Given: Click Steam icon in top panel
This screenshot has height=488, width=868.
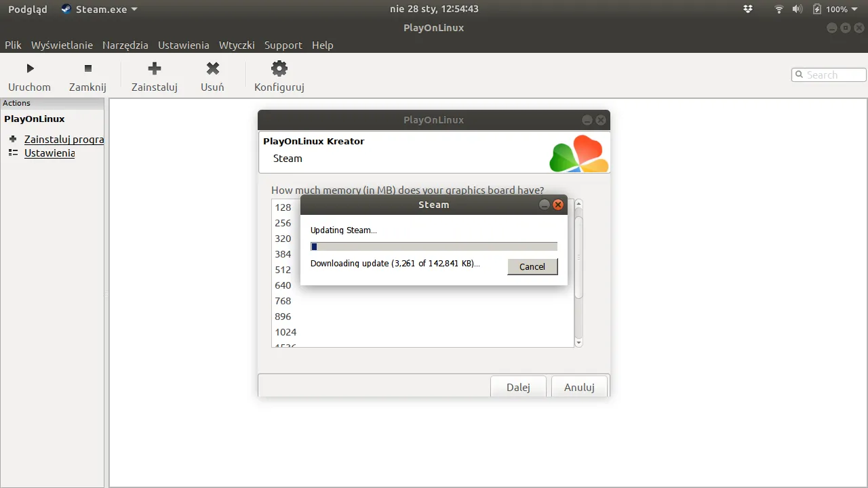Looking at the screenshot, I should tap(66, 9).
